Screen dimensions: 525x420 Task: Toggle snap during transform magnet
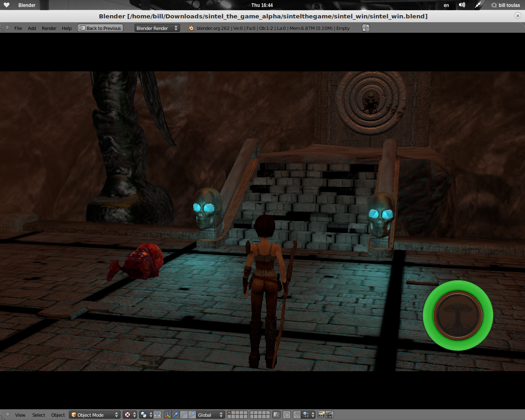click(x=297, y=415)
